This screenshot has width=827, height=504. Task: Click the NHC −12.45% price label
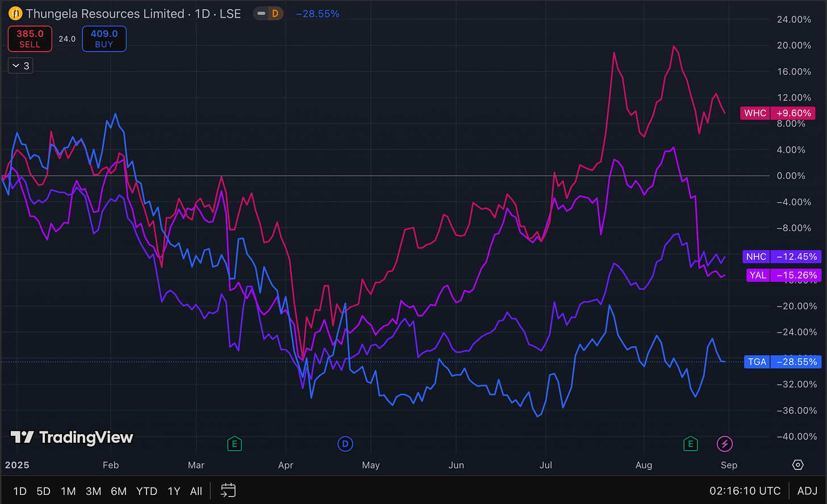pos(781,257)
